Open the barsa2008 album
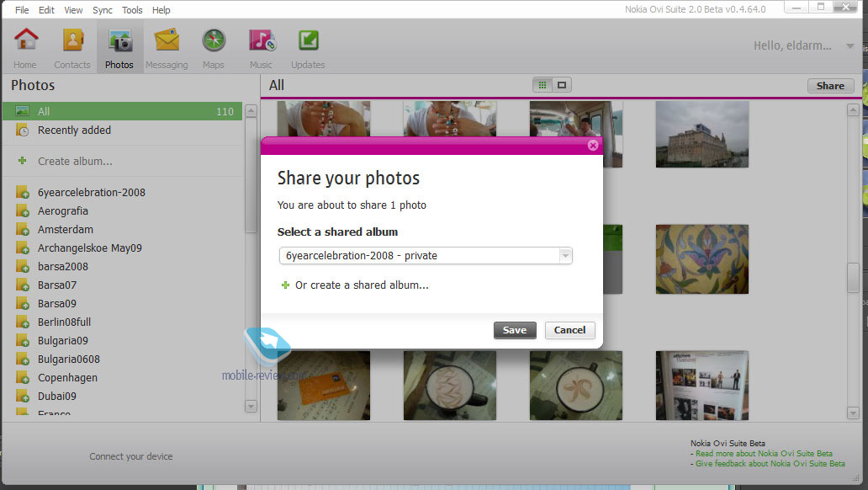868x490 pixels. pos(62,267)
